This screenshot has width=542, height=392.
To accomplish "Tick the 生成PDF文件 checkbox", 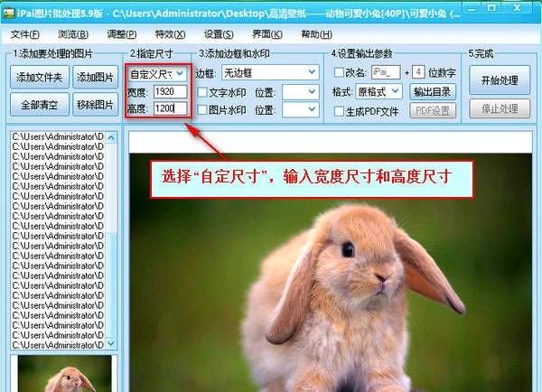I will (338, 111).
